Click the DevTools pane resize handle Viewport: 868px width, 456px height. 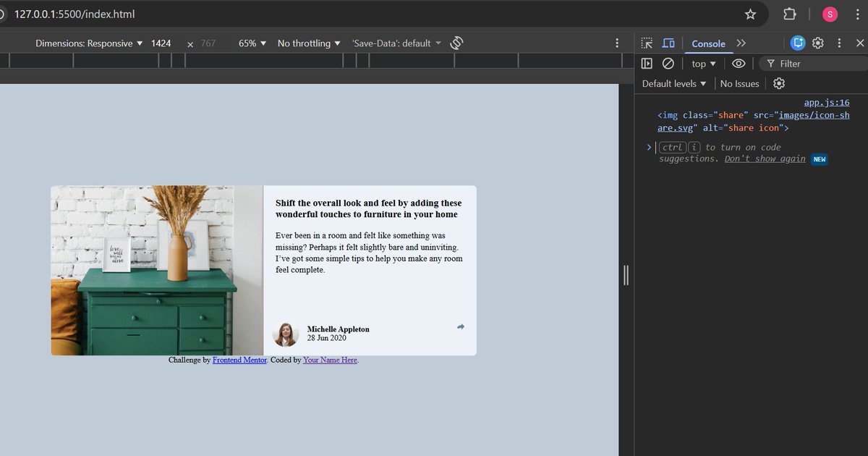point(626,275)
